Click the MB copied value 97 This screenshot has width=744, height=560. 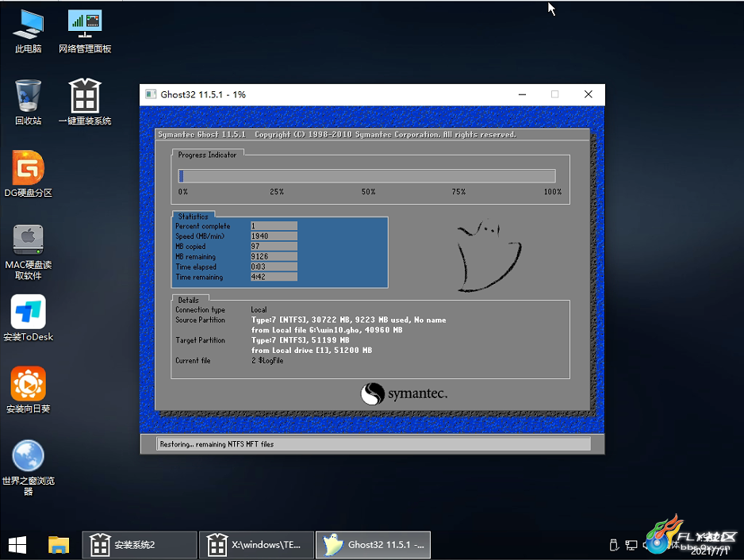pyautogui.click(x=274, y=247)
